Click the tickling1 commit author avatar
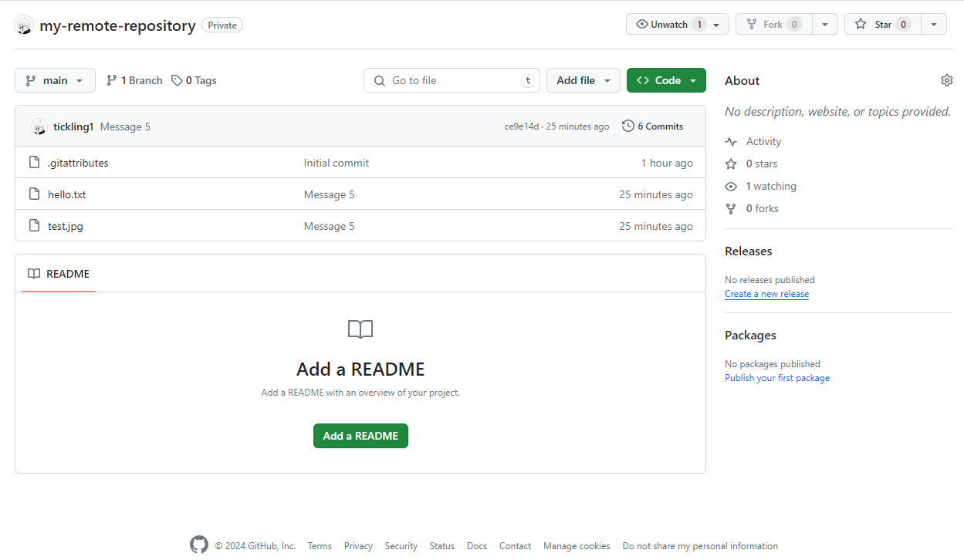This screenshot has height=560, width=964. click(x=39, y=127)
